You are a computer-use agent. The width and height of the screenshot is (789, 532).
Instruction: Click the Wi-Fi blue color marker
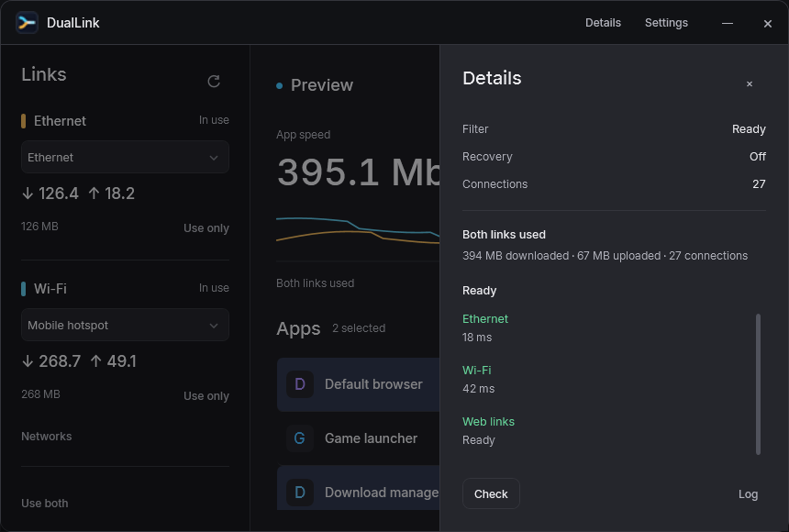(23, 289)
